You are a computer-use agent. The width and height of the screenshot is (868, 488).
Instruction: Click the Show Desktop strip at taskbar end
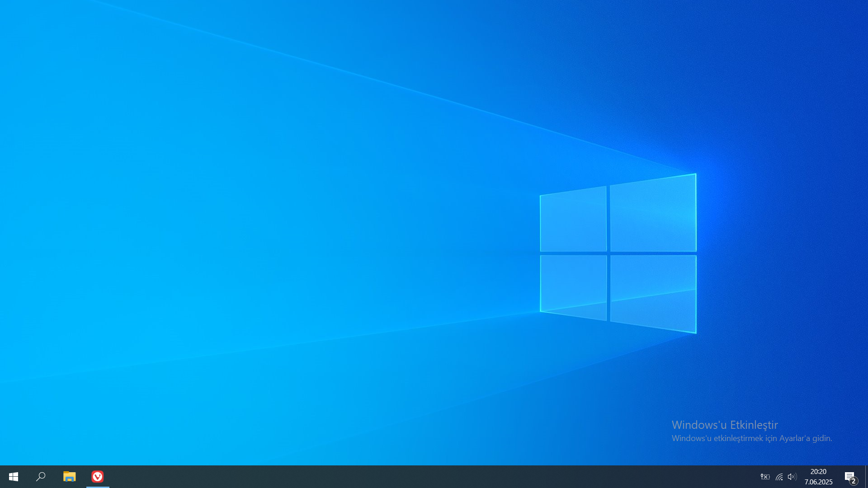click(x=866, y=477)
